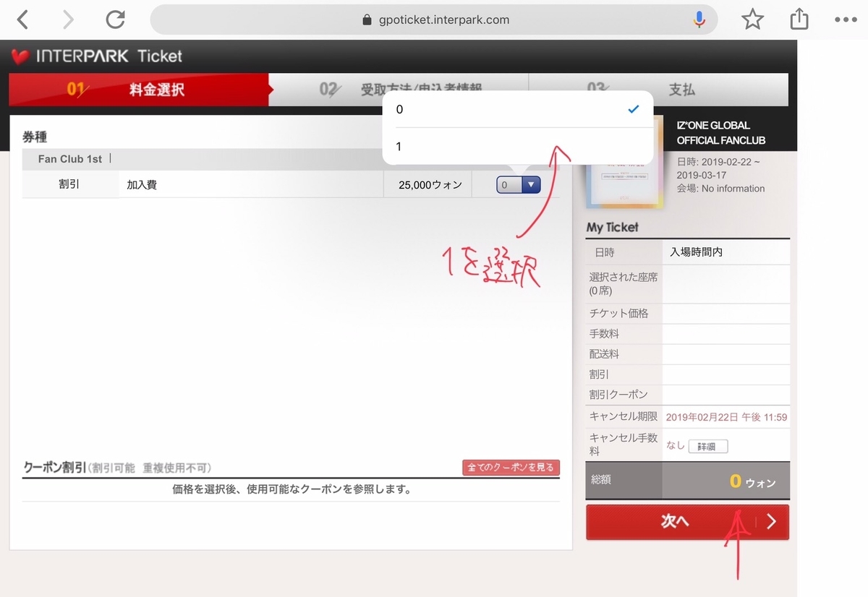Click the 次へ next button
This screenshot has width=868, height=597.
(687, 522)
